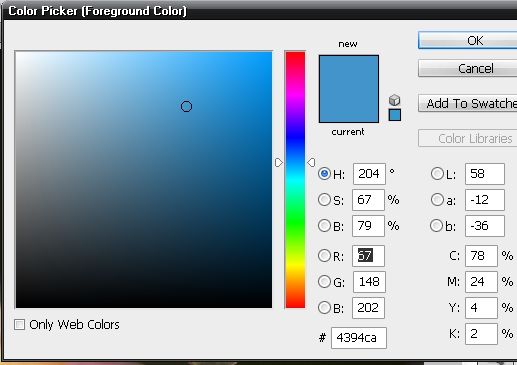Click the hue slider's left arrow handle

(279, 162)
